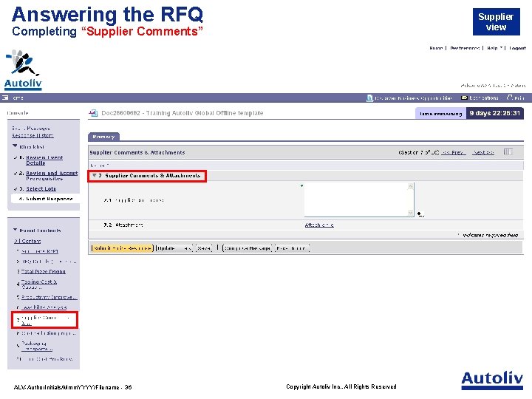Open Event Contents item 9 Packaging Transport

tap(37, 346)
